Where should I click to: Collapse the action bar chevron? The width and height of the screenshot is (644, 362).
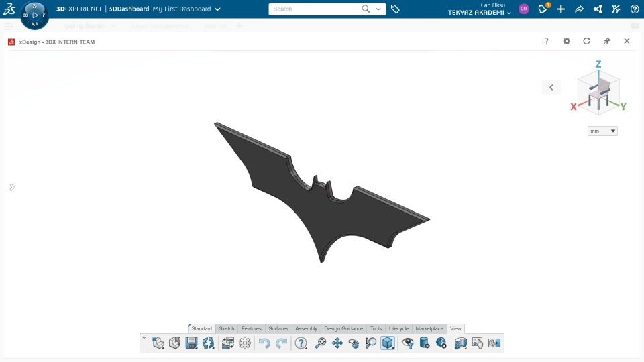point(144,338)
